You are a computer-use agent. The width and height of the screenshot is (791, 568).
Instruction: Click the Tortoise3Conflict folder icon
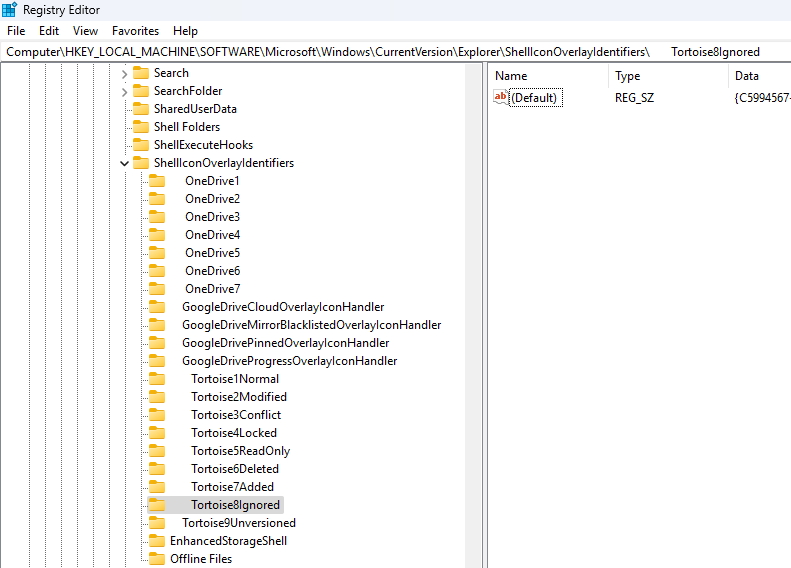(x=157, y=415)
